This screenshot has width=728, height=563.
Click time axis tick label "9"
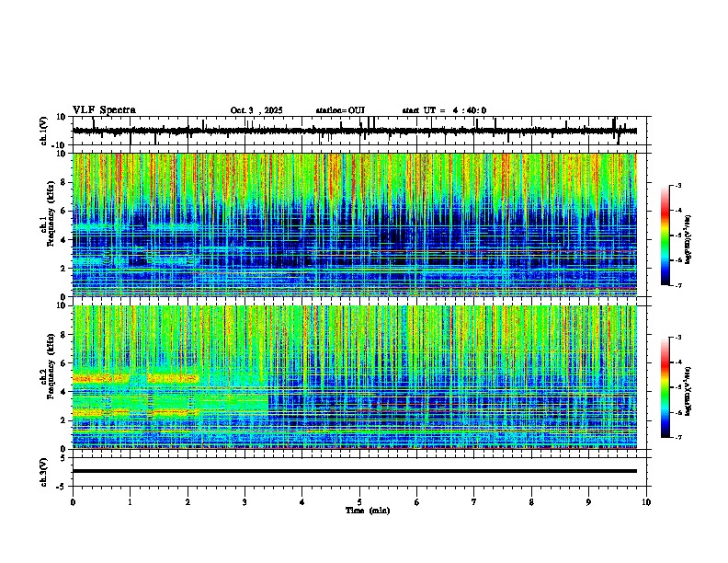coord(588,502)
